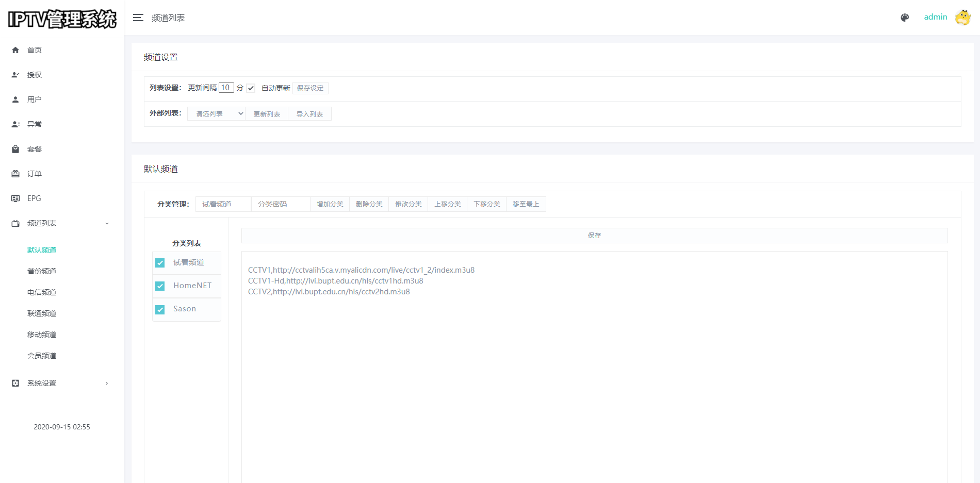
Task: Click the shopping bag icon beside 套餐
Action: click(15, 149)
